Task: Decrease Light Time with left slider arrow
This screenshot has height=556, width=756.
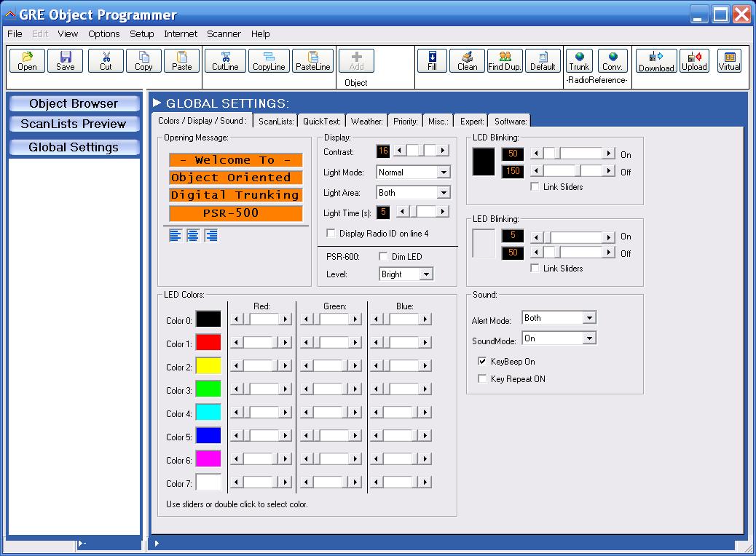Action: click(x=403, y=211)
